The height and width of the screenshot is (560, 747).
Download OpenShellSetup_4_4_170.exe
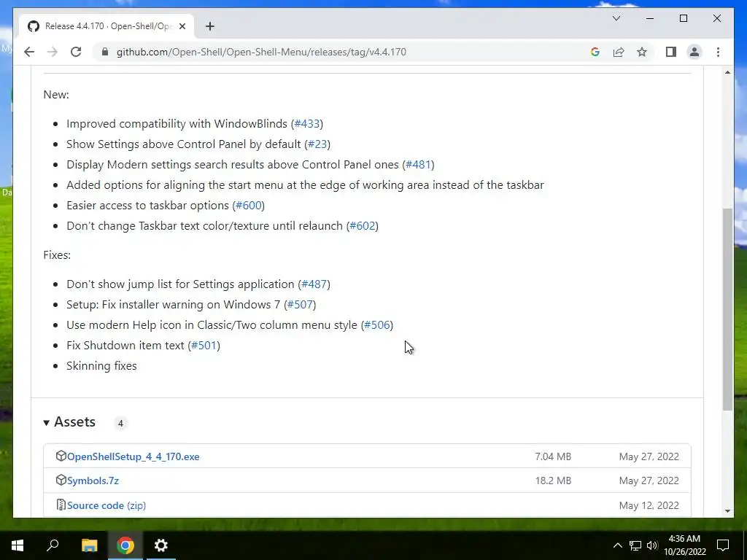[133, 456]
